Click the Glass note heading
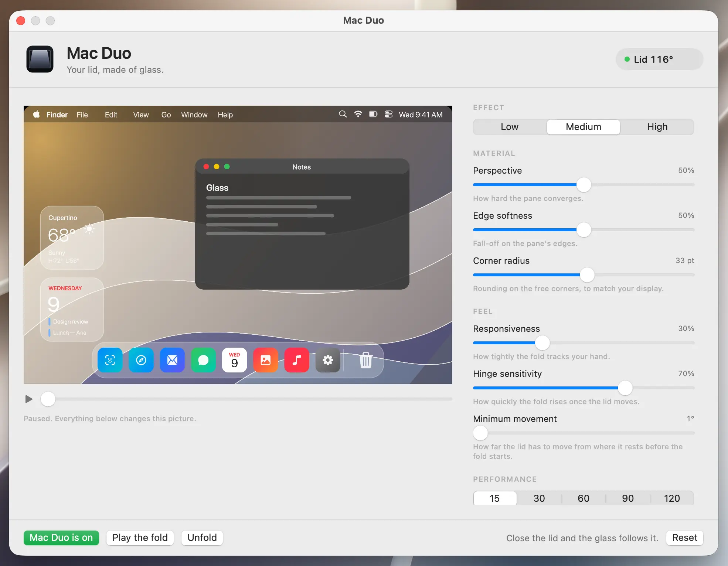 [x=217, y=188]
